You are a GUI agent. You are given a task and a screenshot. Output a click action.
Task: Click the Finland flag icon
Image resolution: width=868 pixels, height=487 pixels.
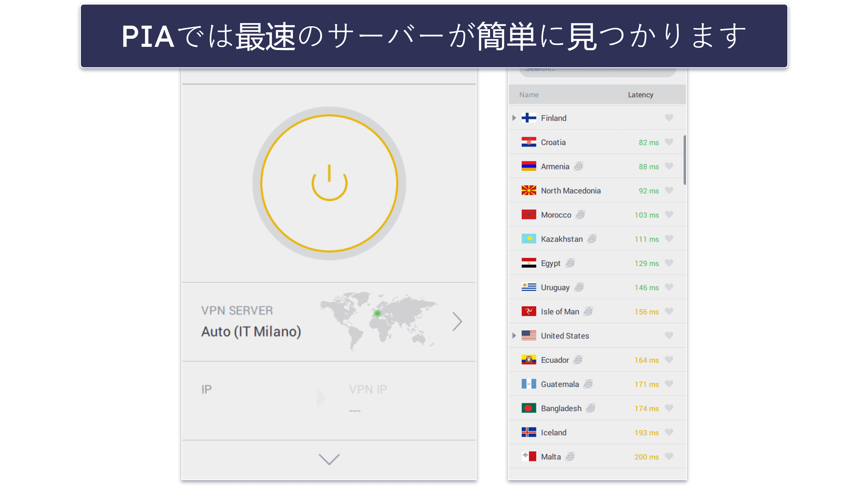click(x=529, y=118)
